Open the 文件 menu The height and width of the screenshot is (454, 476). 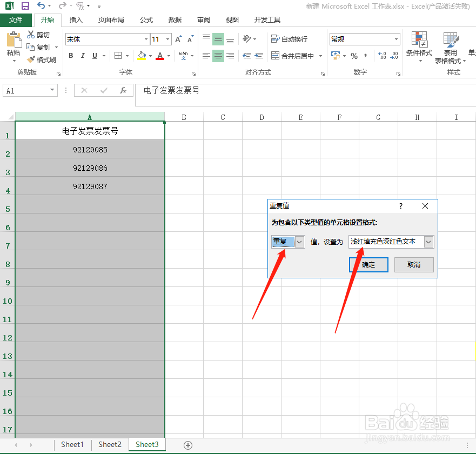(x=16, y=19)
